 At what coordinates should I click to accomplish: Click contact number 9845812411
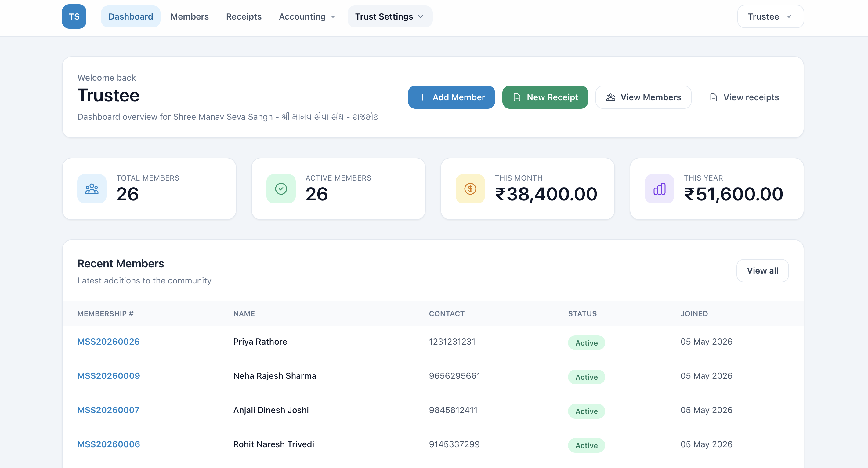pyautogui.click(x=453, y=410)
